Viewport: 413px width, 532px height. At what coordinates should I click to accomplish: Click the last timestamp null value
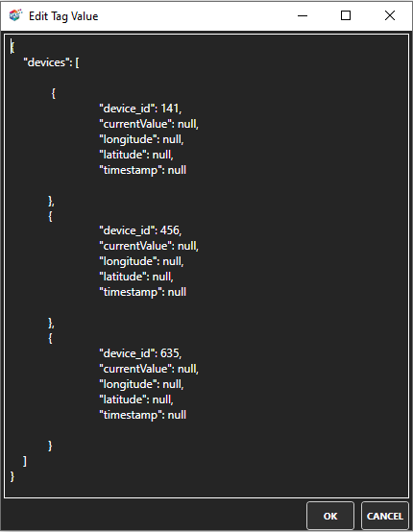coord(177,415)
